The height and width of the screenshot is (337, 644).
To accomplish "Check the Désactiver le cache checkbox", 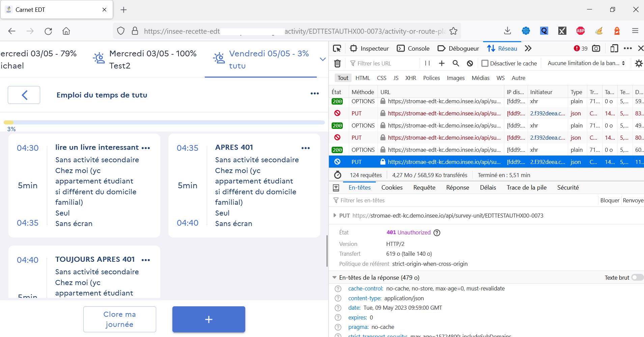I will 485,63.
